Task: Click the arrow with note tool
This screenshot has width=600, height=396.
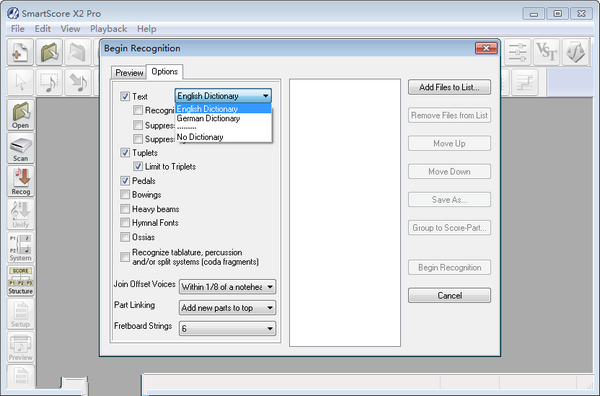Action: point(78,82)
